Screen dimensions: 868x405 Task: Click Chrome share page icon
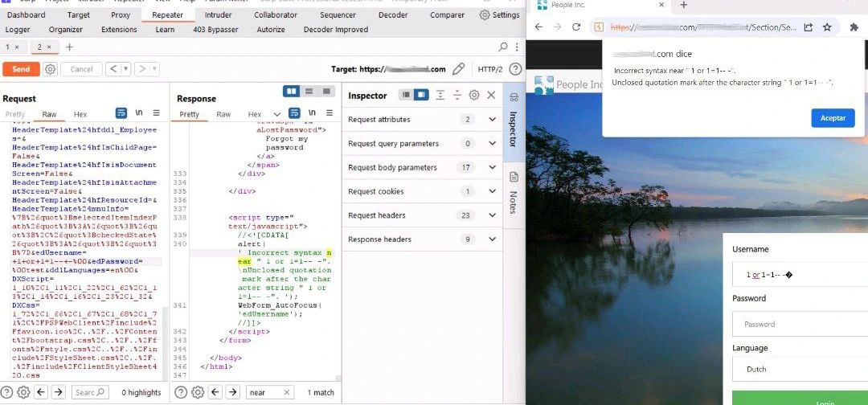pos(809,27)
